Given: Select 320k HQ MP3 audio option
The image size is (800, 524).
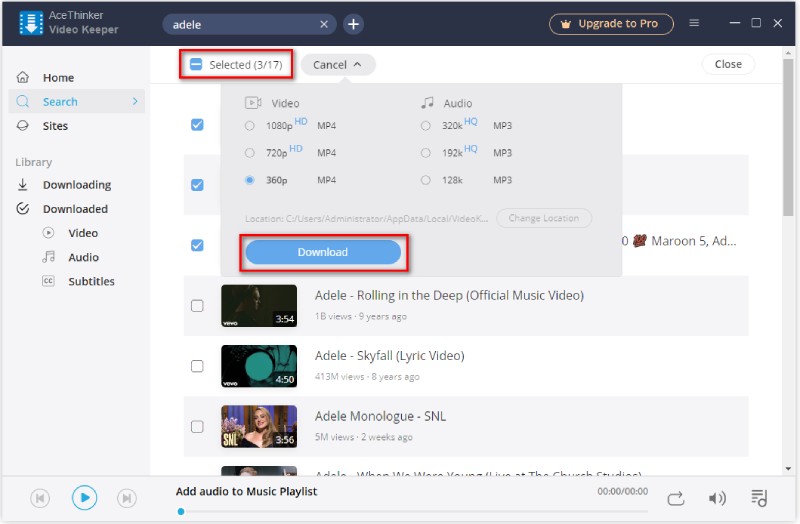Looking at the screenshot, I should pos(426,126).
